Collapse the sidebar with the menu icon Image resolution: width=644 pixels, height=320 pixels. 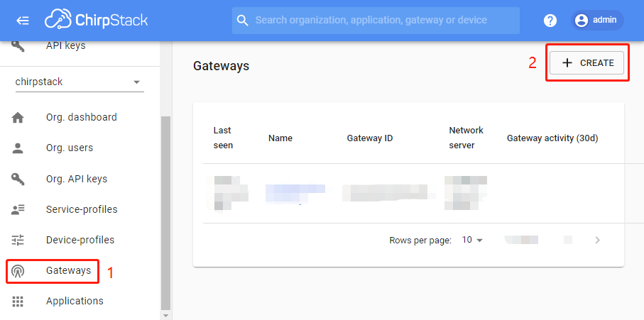coord(23,21)
